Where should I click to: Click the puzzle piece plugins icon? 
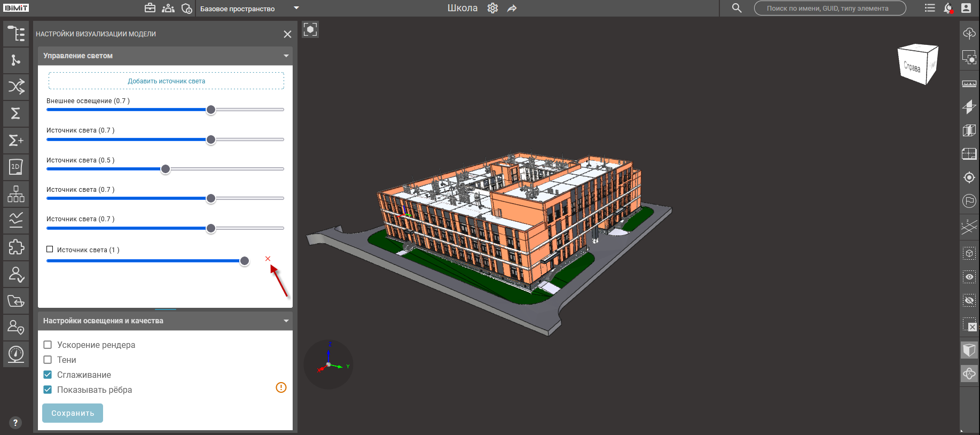coord(16,247)
